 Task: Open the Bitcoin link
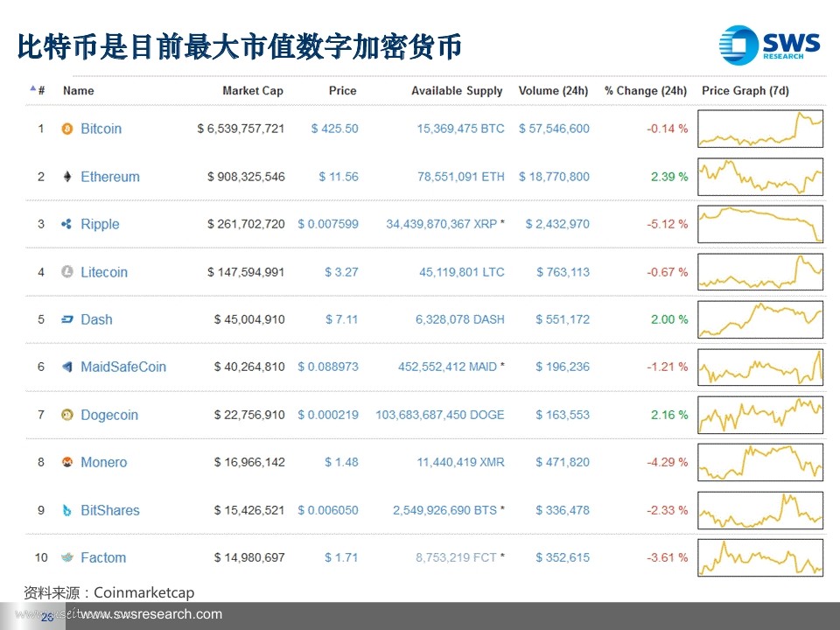(x=101, y=129)
